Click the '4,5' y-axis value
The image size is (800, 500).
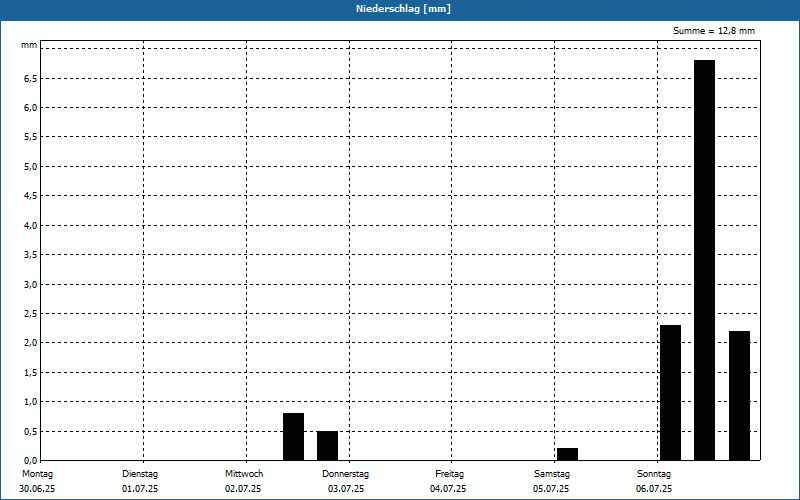click(30, 196)
